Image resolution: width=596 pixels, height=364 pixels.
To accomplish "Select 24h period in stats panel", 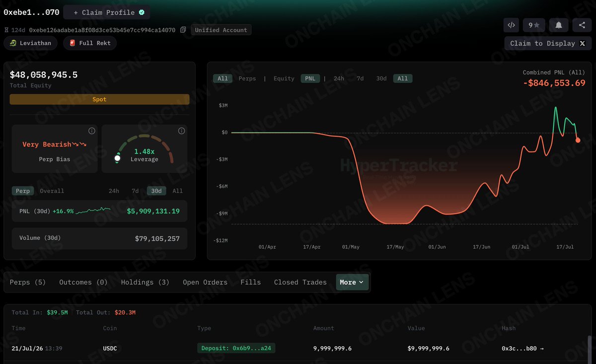I will point(114,191).
